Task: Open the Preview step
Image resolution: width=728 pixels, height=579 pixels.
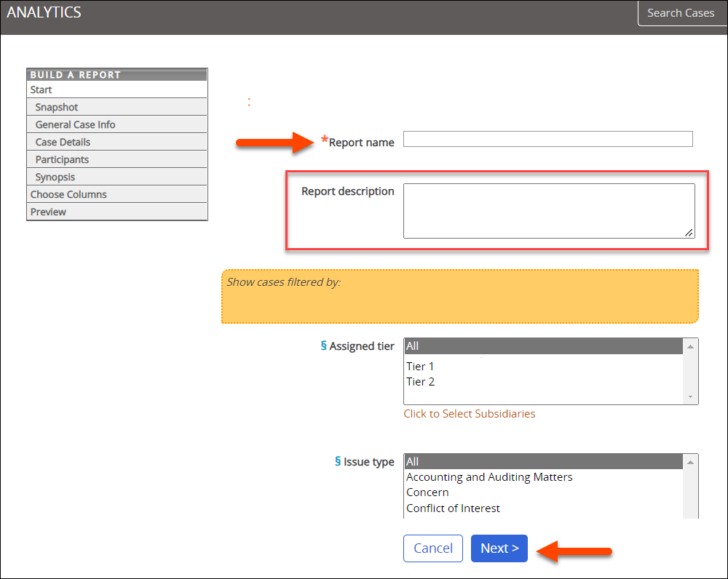Action: [48, 212]
